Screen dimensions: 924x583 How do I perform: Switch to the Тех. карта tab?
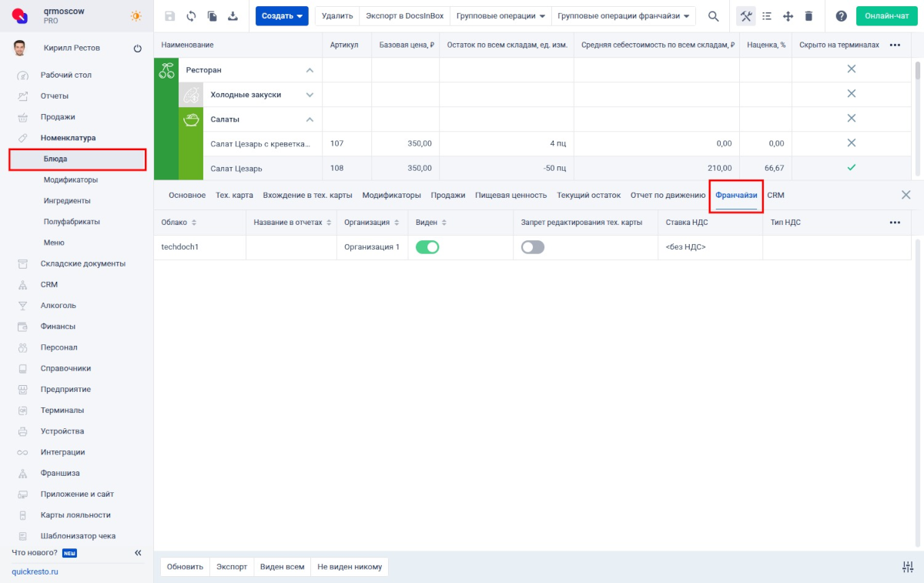tap(234, 195)
